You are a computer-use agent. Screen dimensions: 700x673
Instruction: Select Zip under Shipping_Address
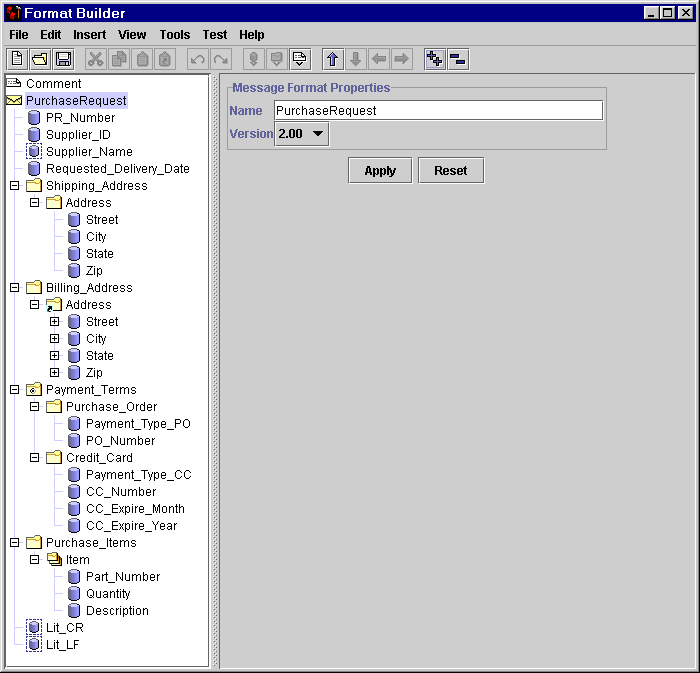pos(94,270)
